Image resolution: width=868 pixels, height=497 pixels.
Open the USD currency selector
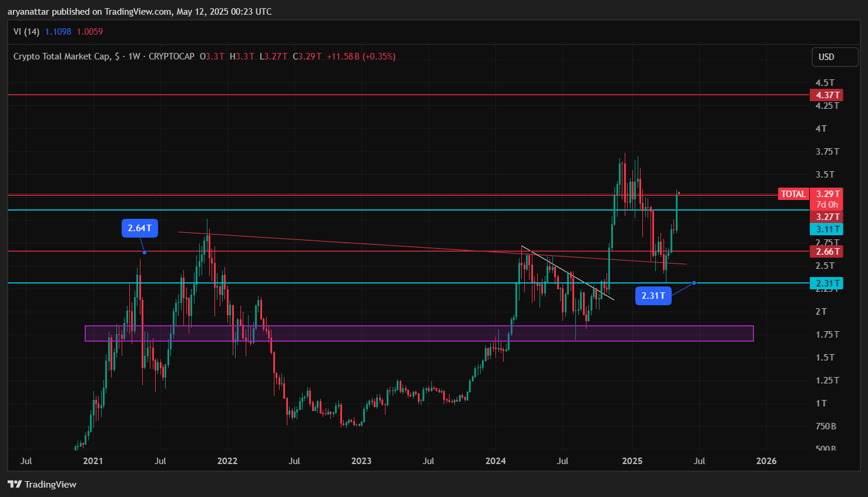pos(835,57)
